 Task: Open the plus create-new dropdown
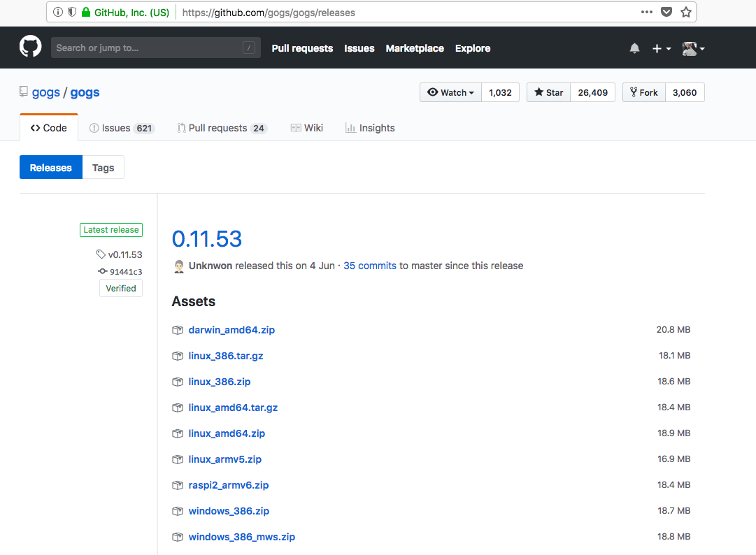tap(661, 48)
